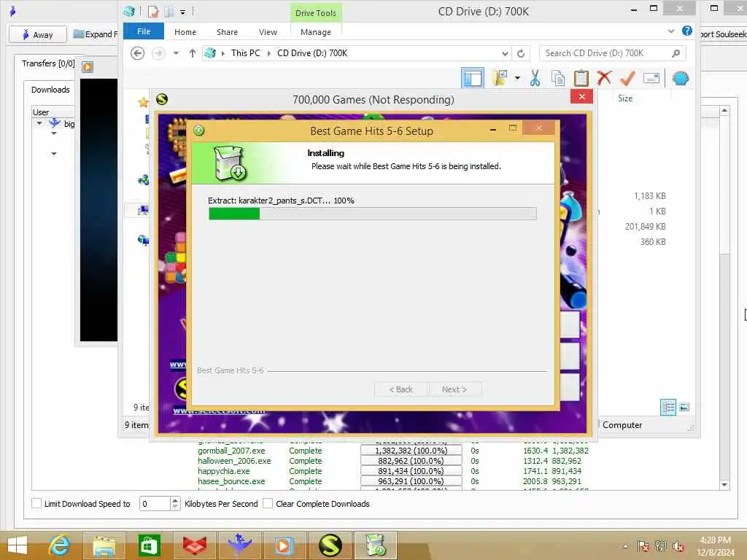This screenshot has width=747, height=560.
Task: Click the Copy icon in Explorer toolbar
Action: (x=558, y=78)
